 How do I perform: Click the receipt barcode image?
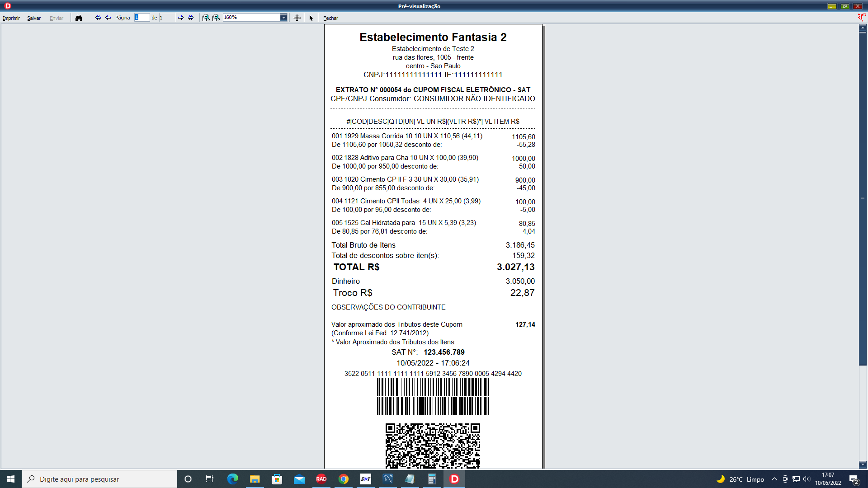click(x=433, y=396)
